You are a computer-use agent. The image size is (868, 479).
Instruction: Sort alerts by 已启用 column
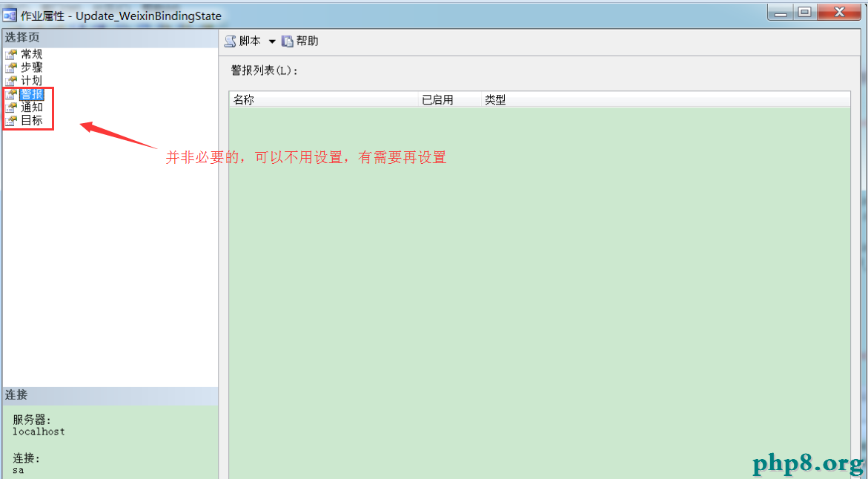point(449,99)
